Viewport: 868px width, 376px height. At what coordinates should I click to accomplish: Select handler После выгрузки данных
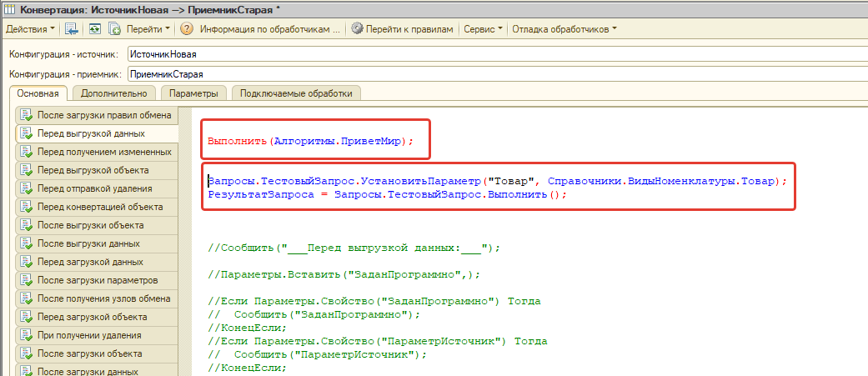(97, 243)
